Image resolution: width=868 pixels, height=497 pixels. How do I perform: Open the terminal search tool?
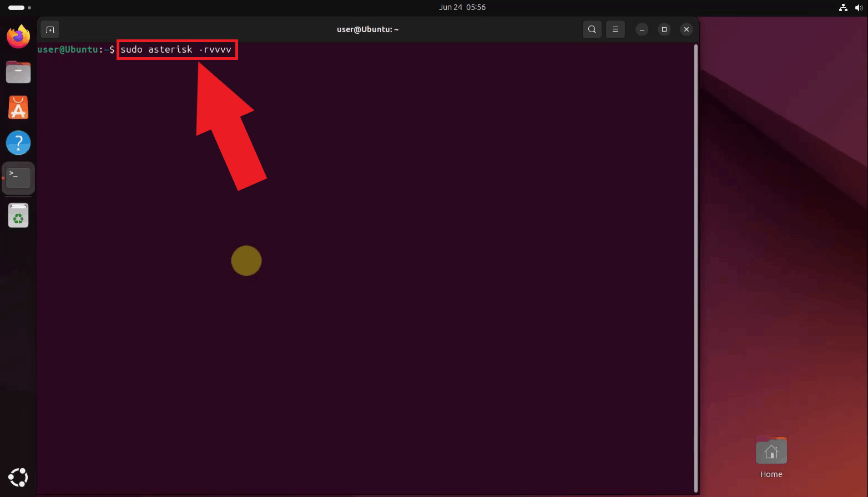(x=592, y=29)
